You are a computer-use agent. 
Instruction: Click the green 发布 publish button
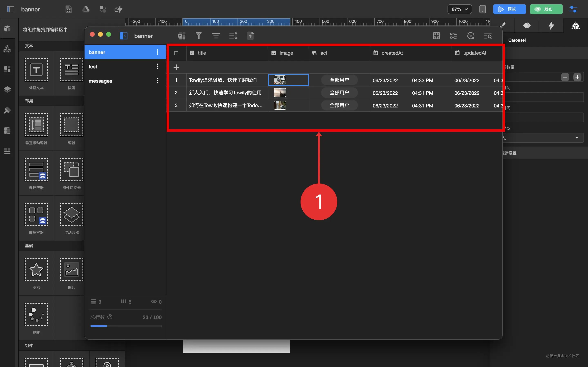click(x=546, y=9)
